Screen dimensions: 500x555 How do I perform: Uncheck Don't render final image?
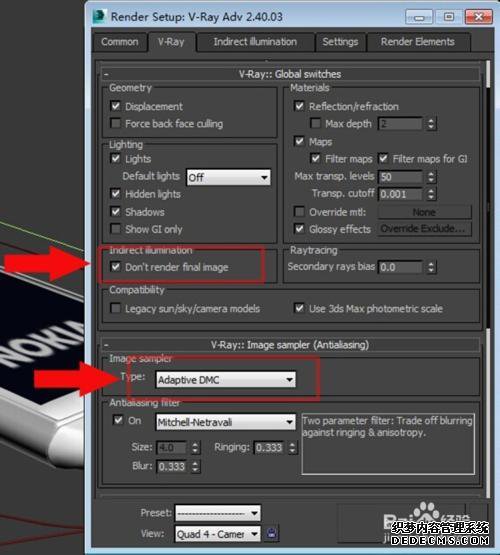[115, 266]
